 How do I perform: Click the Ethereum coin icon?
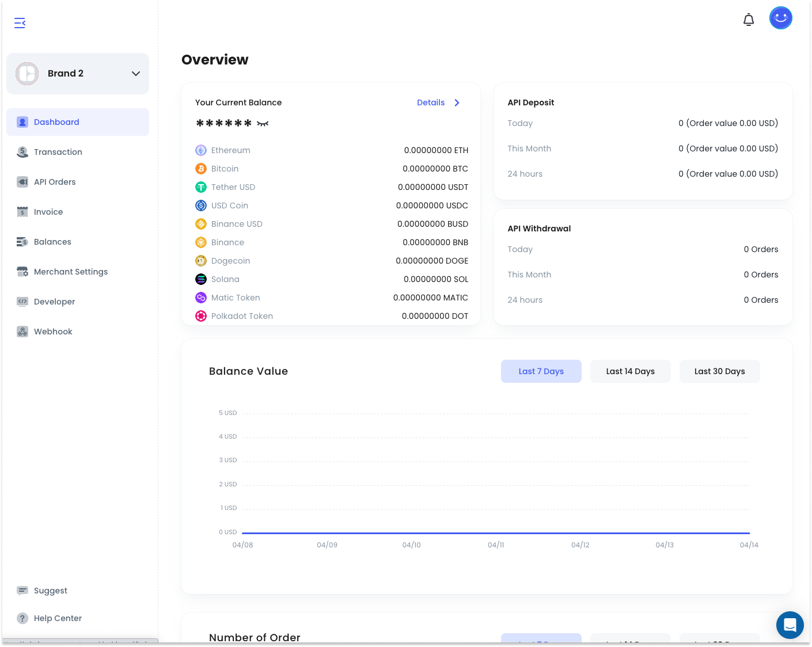click(201, 150)
